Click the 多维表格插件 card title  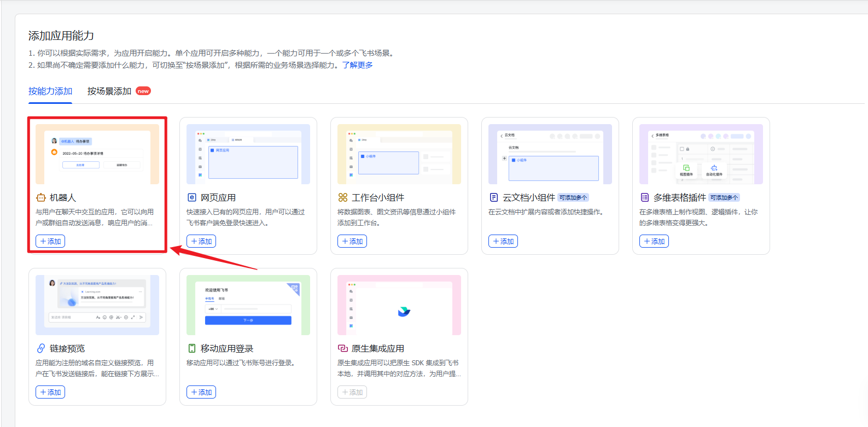[x=680, y=197]
